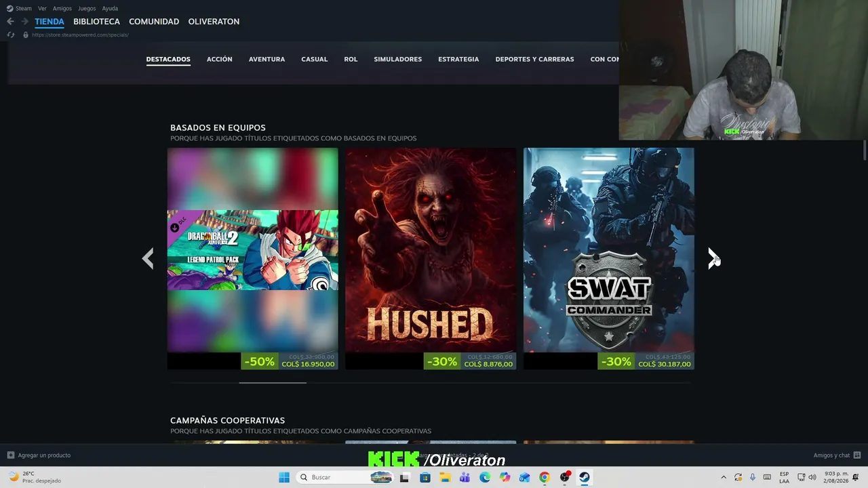Show next games in Basados en Equipos carousel

[713, 258]
